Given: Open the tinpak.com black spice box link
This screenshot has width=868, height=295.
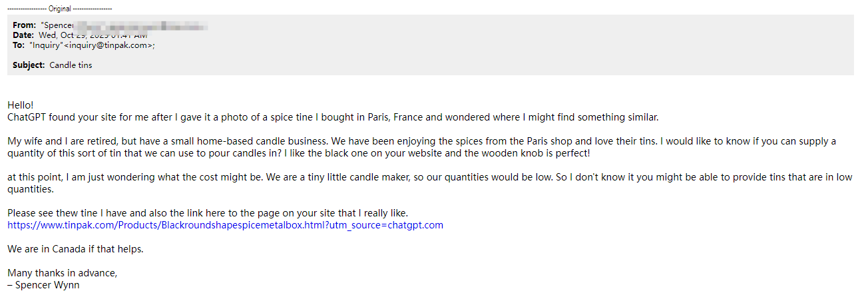Looking at the screenshot, I should [x=225, y=225].
